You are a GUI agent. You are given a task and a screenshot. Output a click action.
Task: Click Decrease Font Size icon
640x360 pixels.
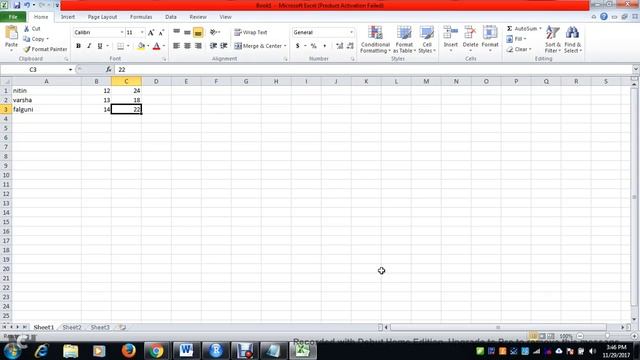tap(161, 33)
